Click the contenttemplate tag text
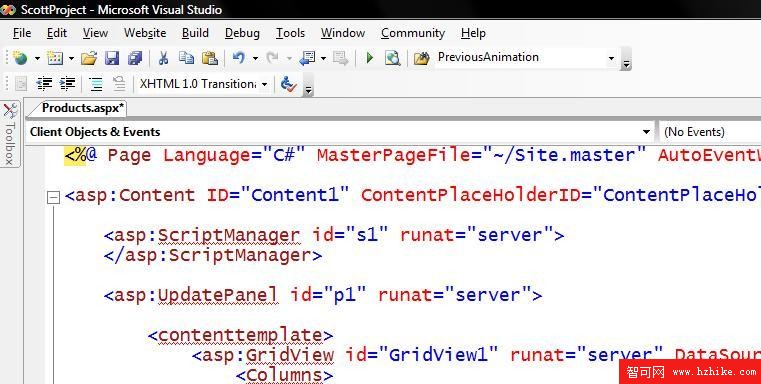Image resolution: width=761 pixels, height=384 pixels. [x=241, y=335]
